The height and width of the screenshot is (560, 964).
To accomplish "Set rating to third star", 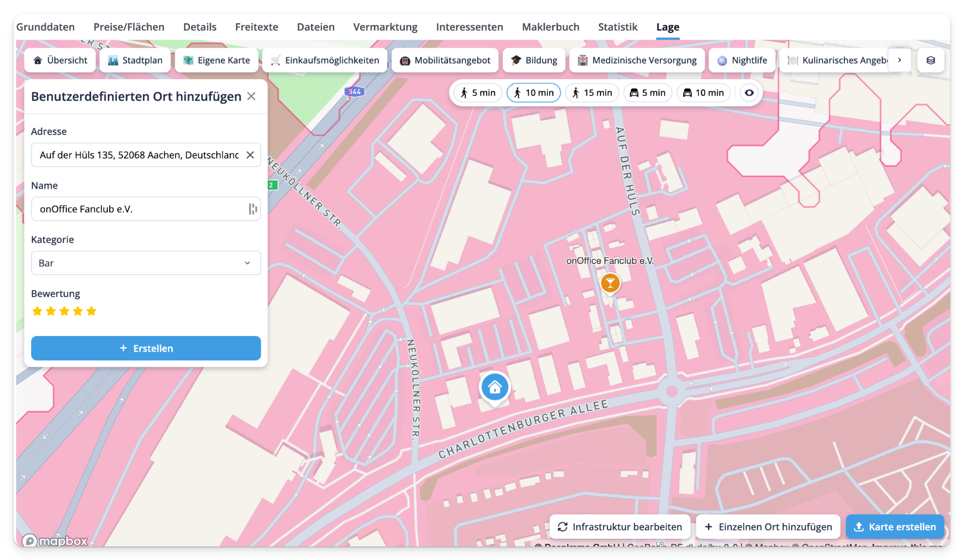I will (64, 311).
